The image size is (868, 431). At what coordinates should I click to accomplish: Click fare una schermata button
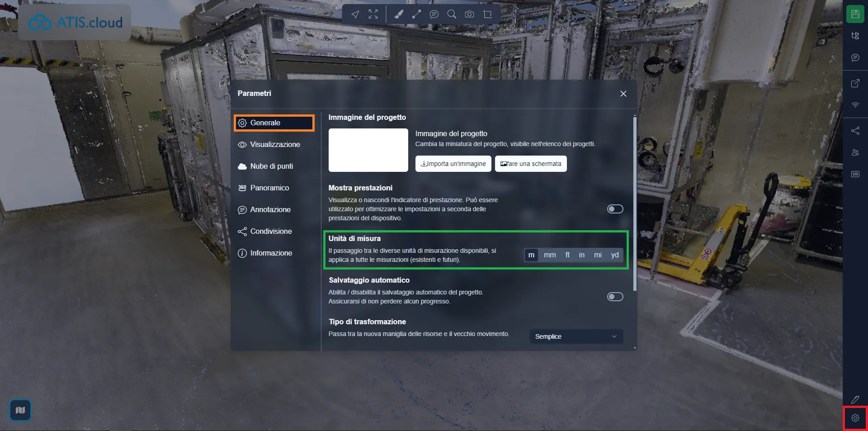point(531,164)
